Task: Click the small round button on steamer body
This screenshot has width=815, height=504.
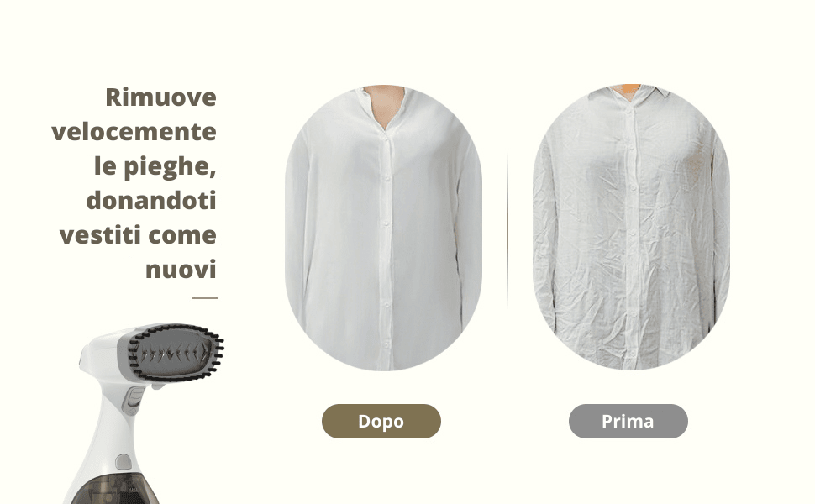Action: coord(124,461)
